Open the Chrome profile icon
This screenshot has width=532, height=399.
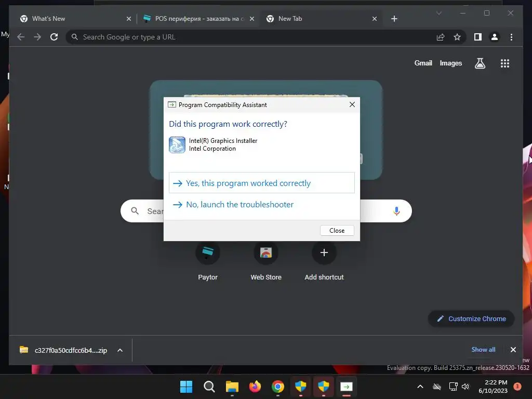pyautogui.click(x=495, y=37)
